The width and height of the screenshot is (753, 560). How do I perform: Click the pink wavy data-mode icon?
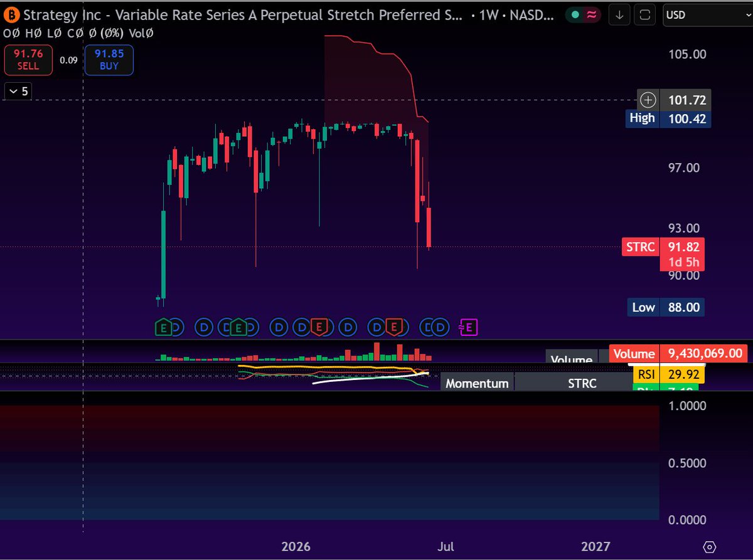(591, 15)
